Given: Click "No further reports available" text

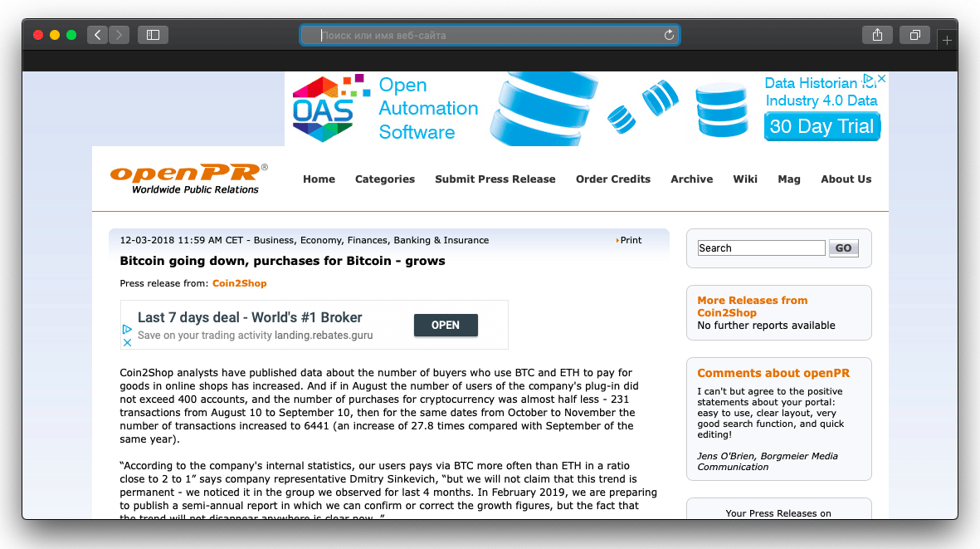Looking at the screenshot, I should (766, 325).
